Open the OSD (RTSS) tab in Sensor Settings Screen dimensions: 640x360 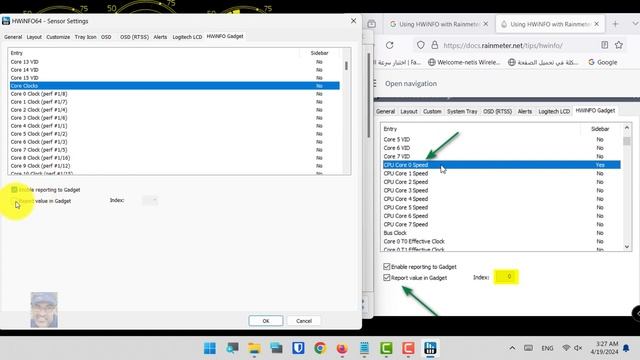coord(134,37)
